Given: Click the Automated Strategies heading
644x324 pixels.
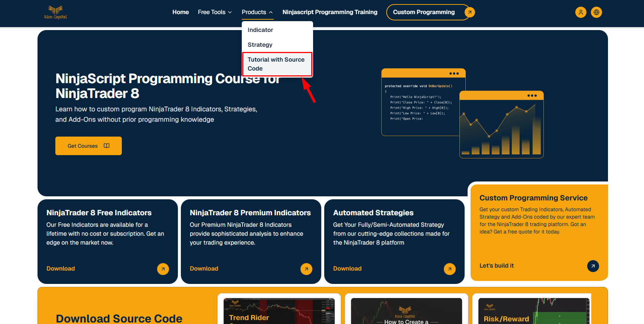Looking at the screenshot, I should pos(373,213).
